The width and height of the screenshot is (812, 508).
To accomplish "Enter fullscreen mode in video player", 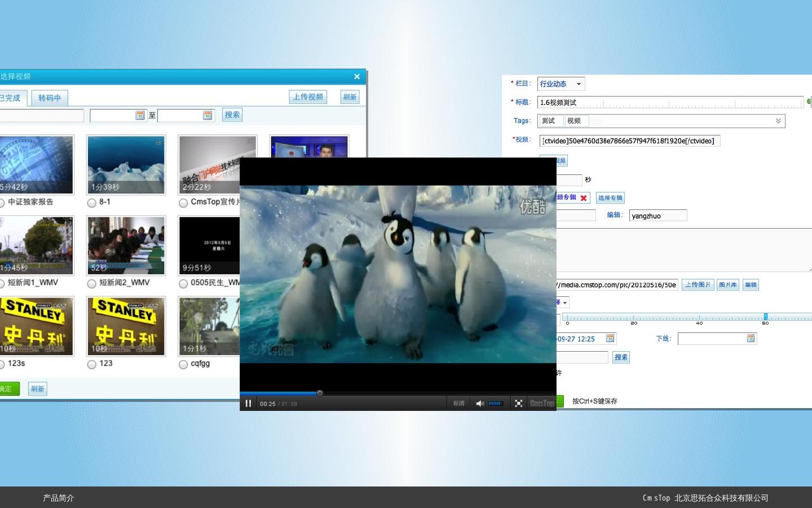I will tap(519, 404).
